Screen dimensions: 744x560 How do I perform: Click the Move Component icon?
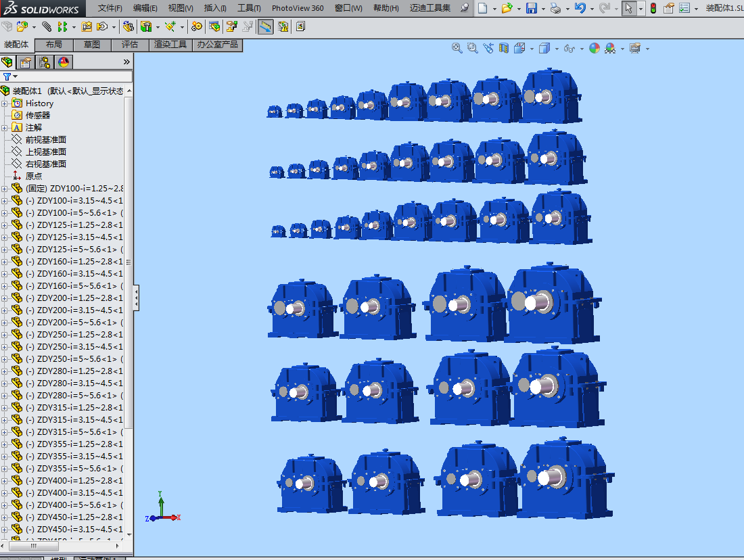click(x=102, y=26)
